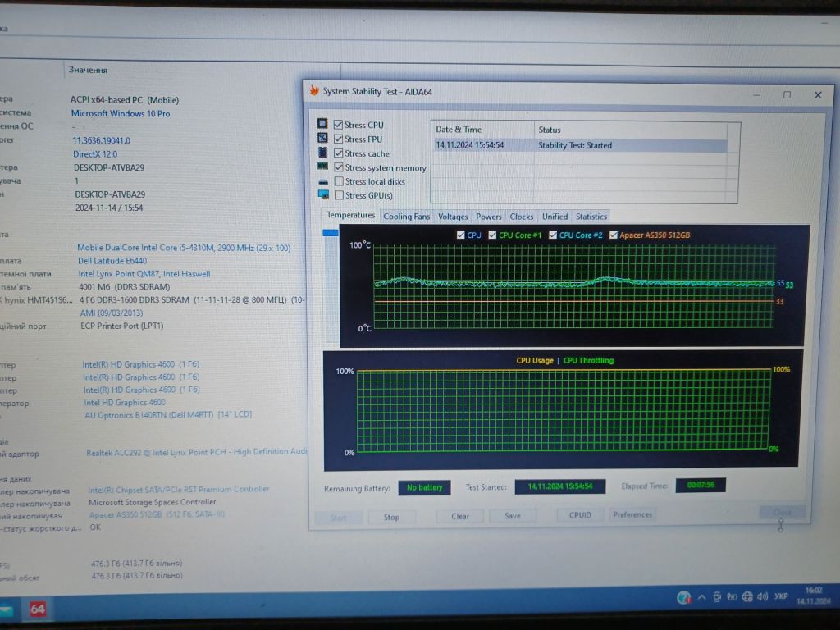Open the CPUID panel button
This screenshot has width=840, height=630.
580,515
